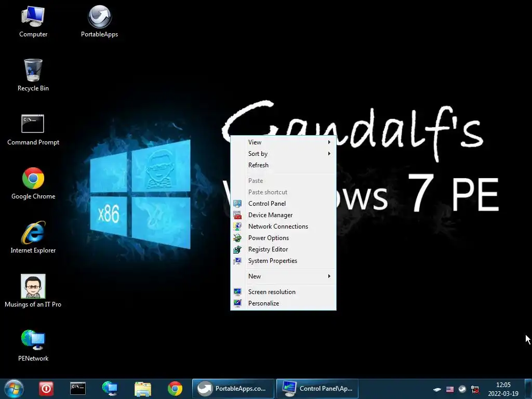532x399 pixels.
Task: Choose Device Manager in context menu
Action: coord(283,215)
